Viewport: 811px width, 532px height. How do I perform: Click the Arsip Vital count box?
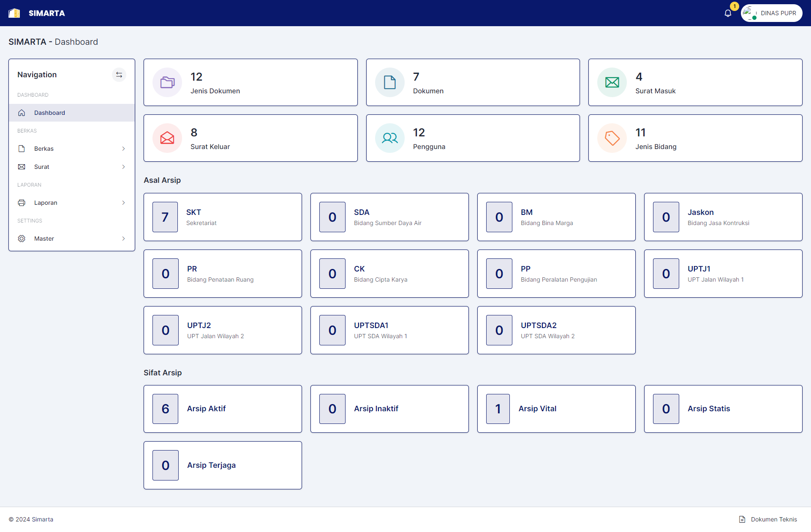[498, 409]
